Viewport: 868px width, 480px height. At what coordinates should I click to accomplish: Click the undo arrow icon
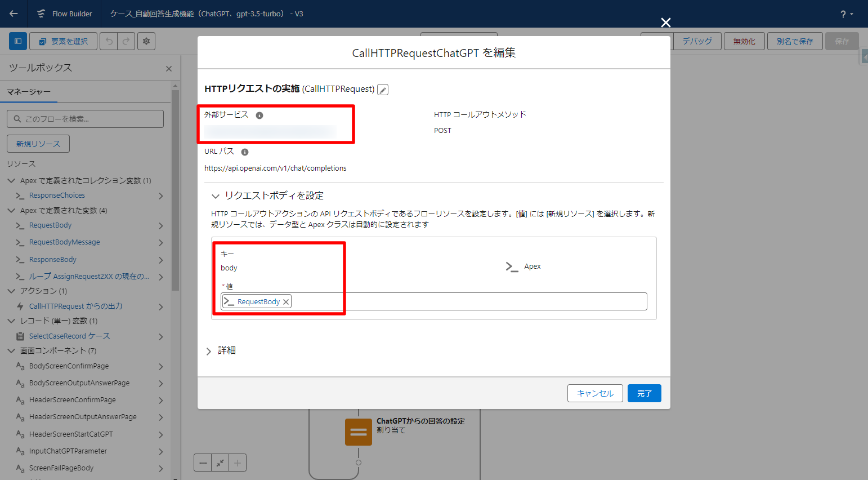pyautogui.click(x=109, y=41)
